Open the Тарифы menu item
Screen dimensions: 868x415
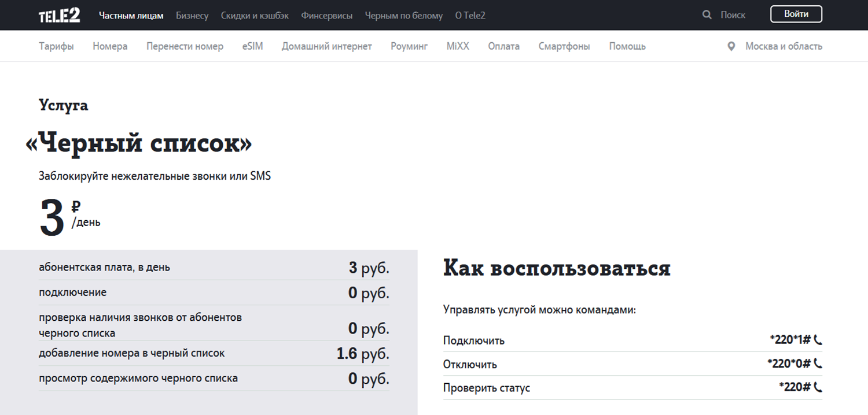(56, 46)
